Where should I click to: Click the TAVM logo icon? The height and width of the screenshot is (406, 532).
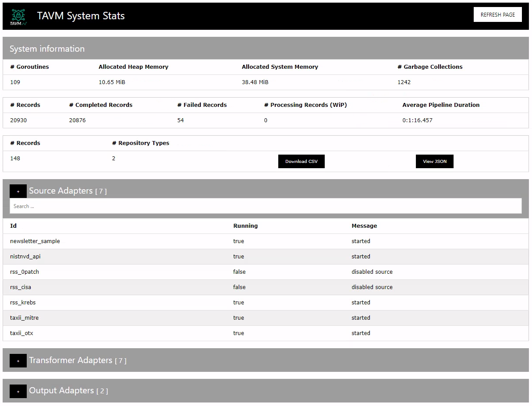point(18,17)
